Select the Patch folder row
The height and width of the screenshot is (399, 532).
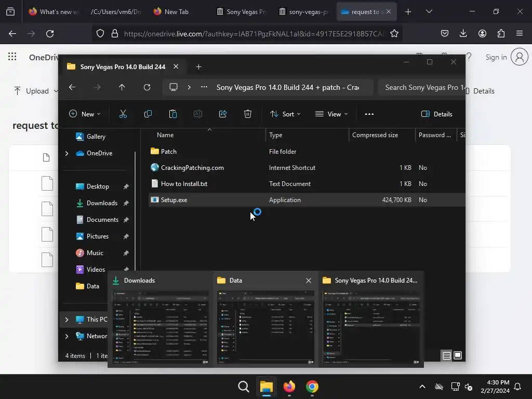307,151
